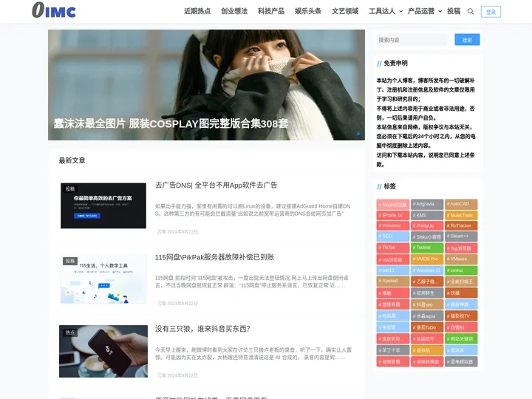This screenshot has width=532, height=399.
Task: Open the TikTok phone article thumbnail
Action: pyautogui.click(x=103, y=351)
